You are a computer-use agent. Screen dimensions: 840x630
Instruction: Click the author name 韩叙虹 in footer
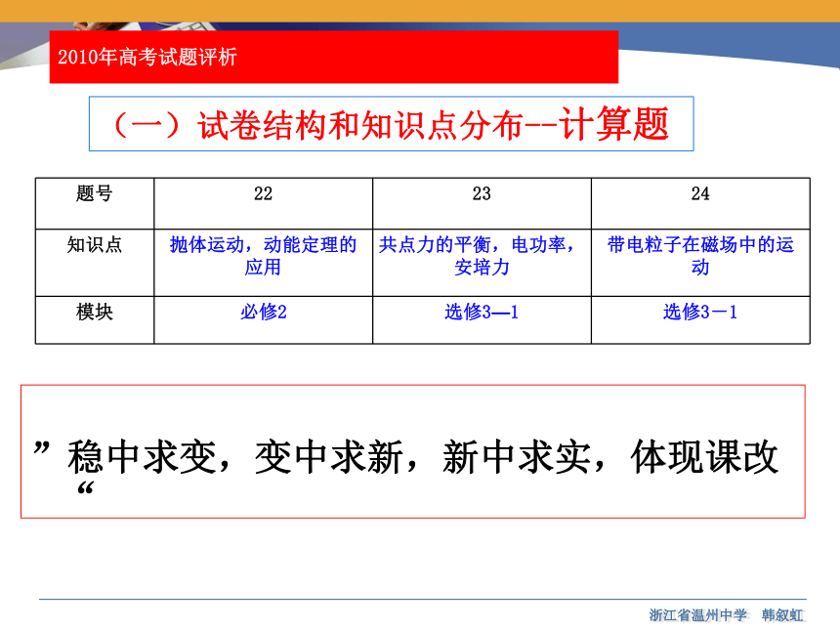pyautogui.click(x=782, y=615)
